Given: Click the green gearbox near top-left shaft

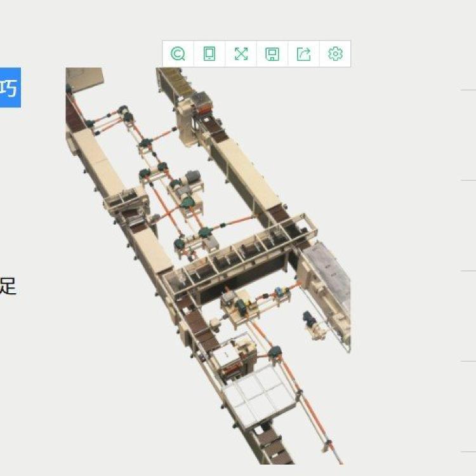Looking at the screenshot, I should [x=123, y=112].
